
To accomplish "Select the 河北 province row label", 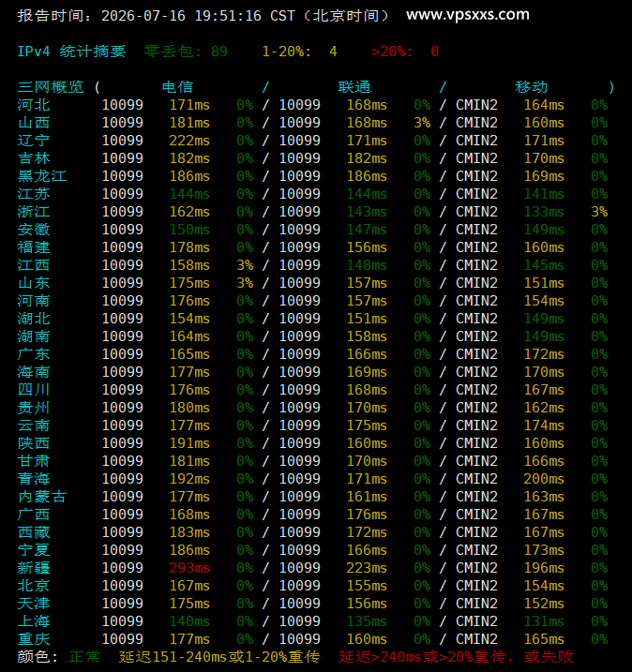I will point(34,105).
